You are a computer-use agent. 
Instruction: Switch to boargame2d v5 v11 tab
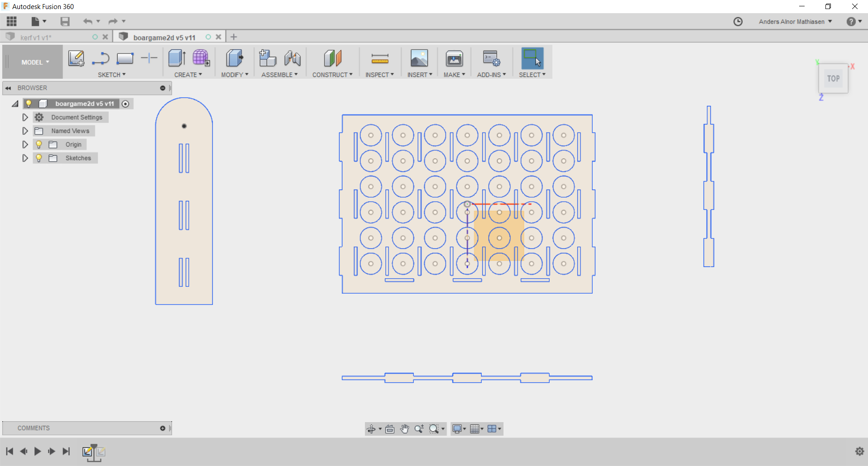[x=164, y=38]
